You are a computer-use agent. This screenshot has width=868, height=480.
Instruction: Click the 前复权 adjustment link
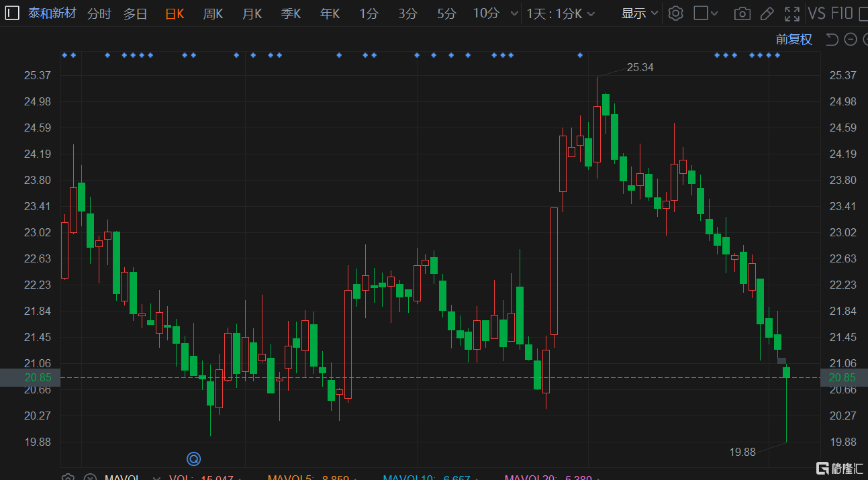tap(794, 40)
